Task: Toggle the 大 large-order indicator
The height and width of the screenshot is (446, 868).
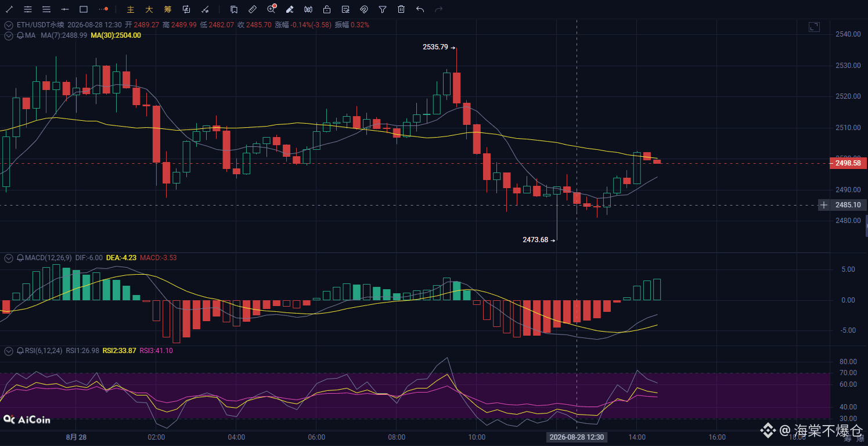Action: tap(149, 9)
